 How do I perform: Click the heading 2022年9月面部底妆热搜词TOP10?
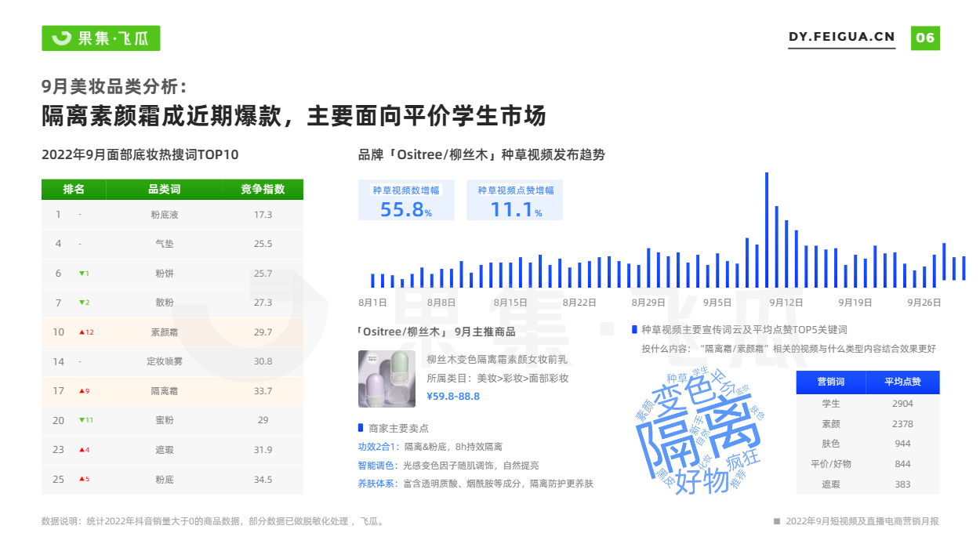pyautogui.click(x=140, y=154)
